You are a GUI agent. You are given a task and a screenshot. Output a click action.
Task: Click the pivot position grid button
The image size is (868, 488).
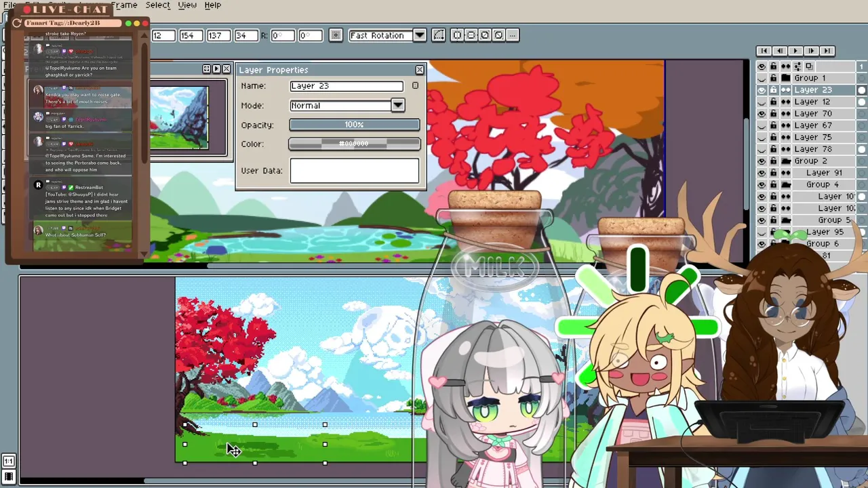coord(336,35)
